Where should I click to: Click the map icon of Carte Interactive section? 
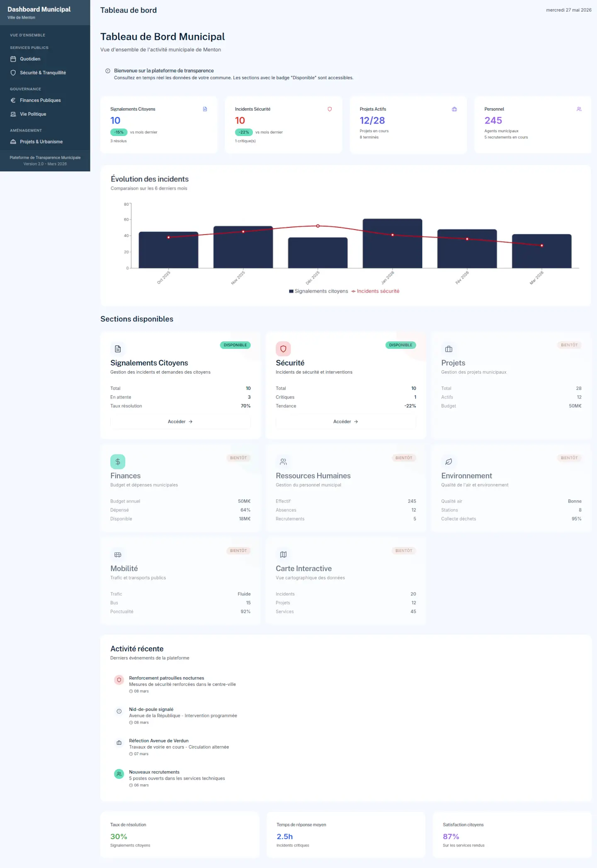point(283,554)
